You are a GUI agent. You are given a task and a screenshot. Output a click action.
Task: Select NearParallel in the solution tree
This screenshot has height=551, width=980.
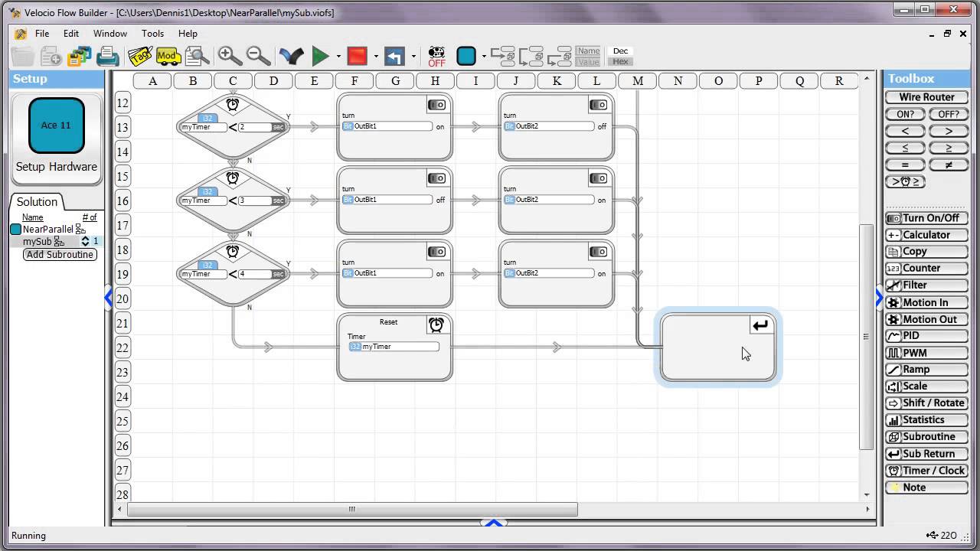click(47, 229)
